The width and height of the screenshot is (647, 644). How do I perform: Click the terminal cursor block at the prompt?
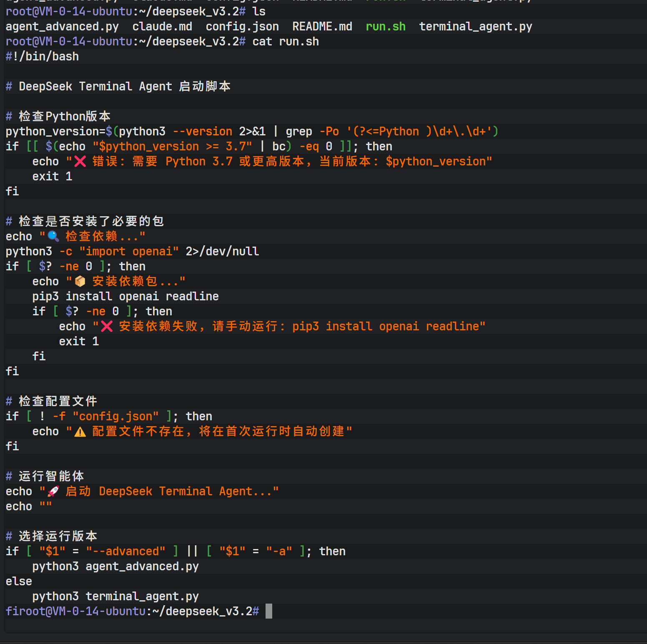[269, 611]
